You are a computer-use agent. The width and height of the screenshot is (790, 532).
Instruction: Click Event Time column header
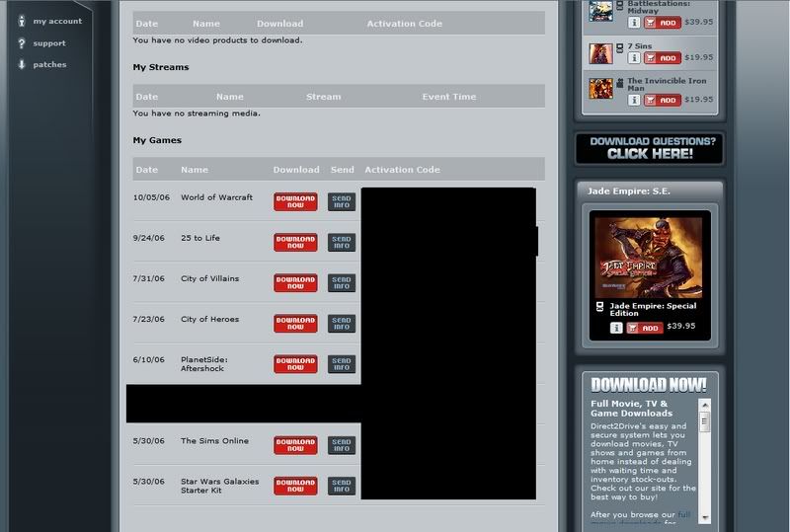click(449, 97)
